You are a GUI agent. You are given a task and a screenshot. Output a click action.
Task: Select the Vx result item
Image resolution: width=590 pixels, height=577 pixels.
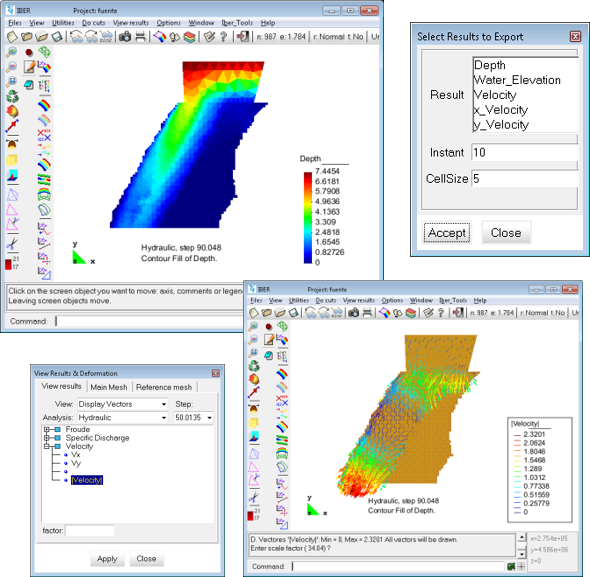click(76, 455)
